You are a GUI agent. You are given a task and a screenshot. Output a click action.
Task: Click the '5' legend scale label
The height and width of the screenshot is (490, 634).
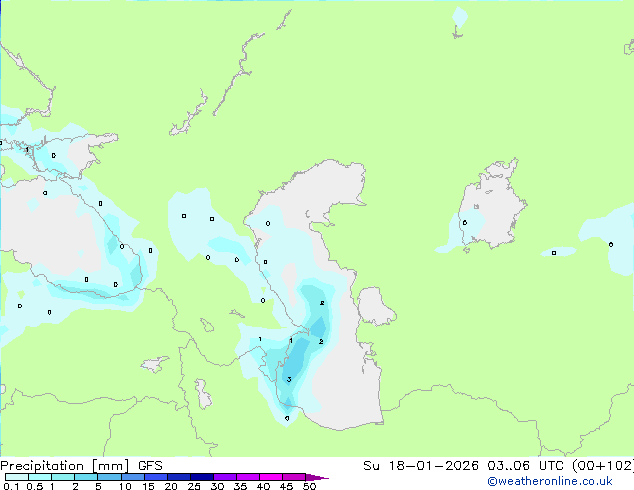pos(98,486)
